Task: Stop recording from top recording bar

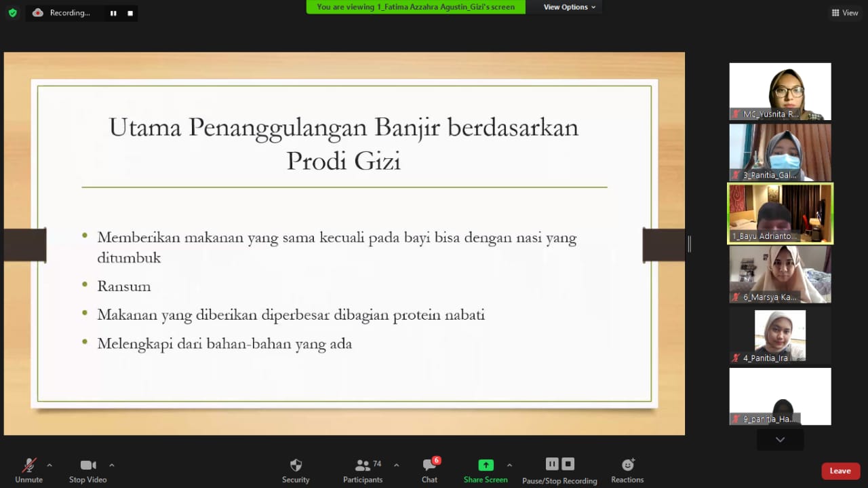Action: 130,13
